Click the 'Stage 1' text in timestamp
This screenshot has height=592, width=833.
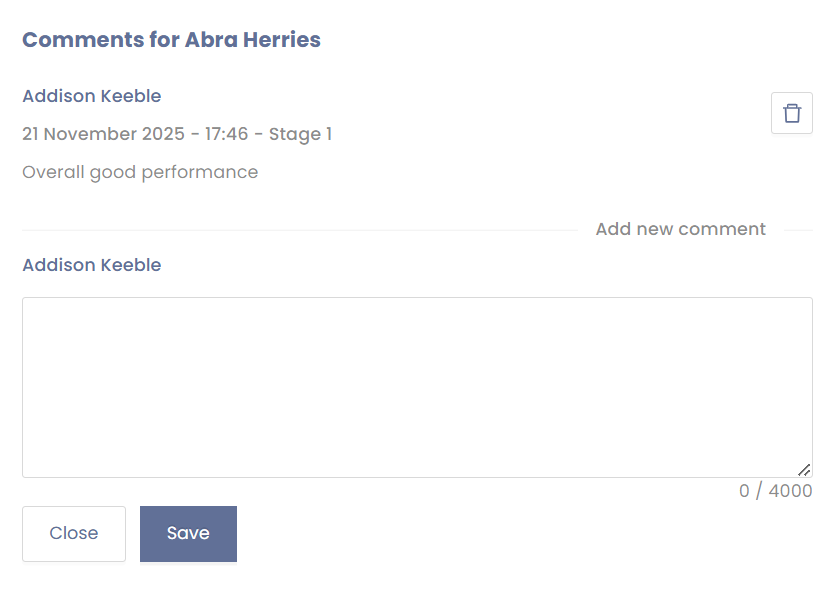[x=300, y=134]
